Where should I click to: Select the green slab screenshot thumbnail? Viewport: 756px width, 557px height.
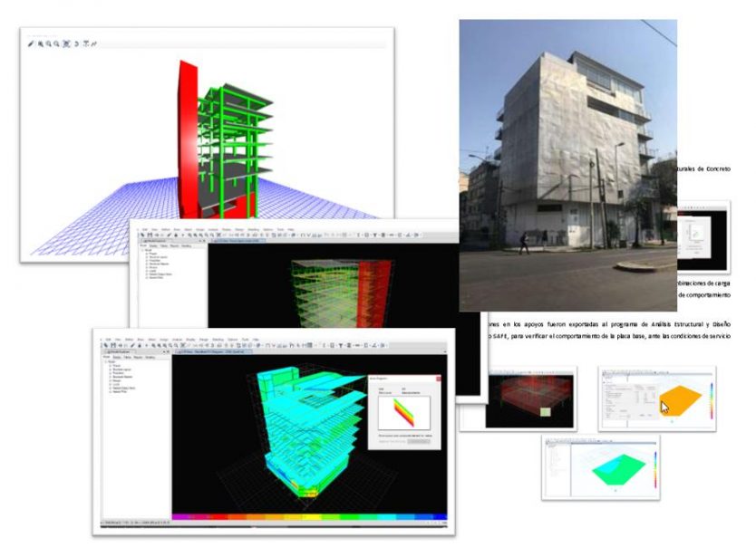pyautogui.click(x=600, y=466)
